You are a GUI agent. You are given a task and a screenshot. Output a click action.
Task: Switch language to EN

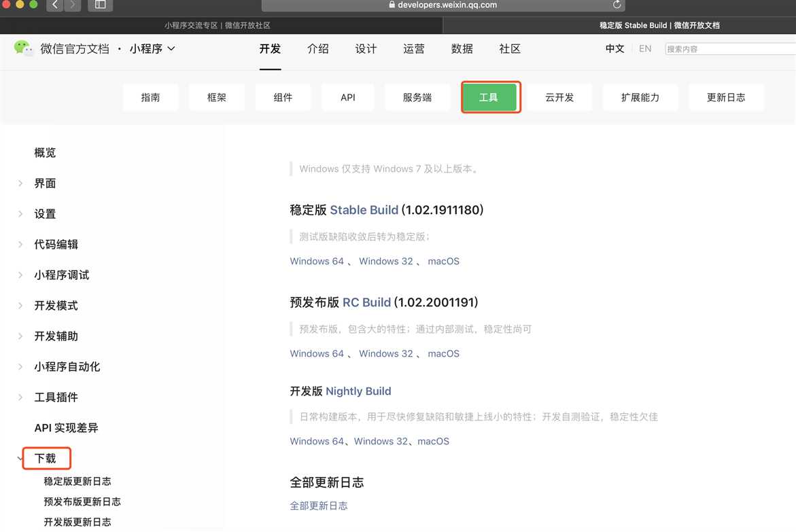645,49
